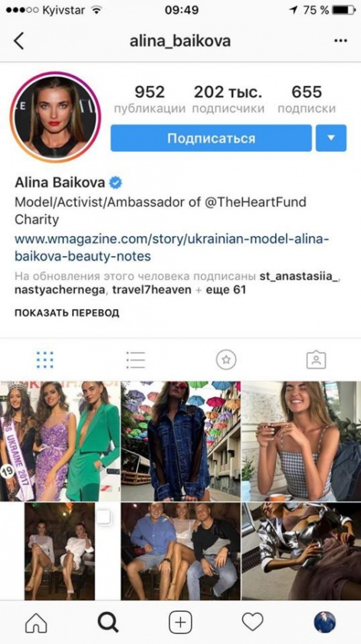Image resolution: width=361 pixels, height=644 pixels.
Task: Switch to grid view tab
Action: tap(45, 360)
